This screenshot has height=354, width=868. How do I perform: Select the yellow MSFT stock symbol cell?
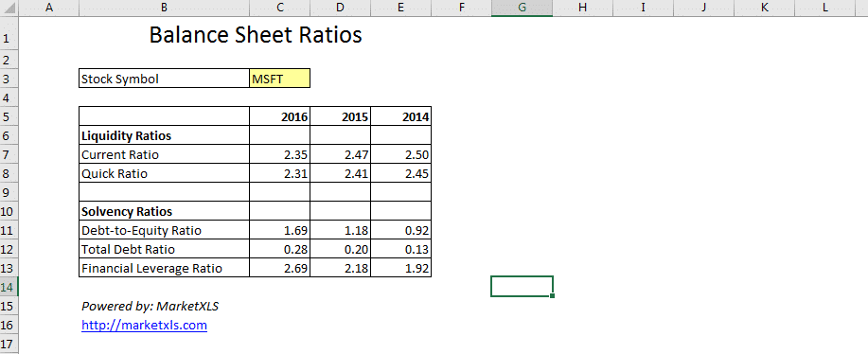point(279,79)
